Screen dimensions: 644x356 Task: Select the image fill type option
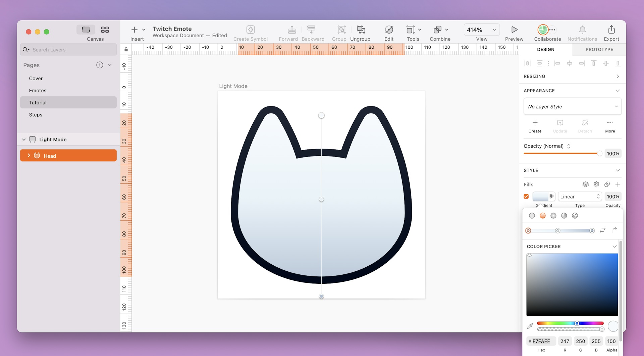[x=575, y=215]
